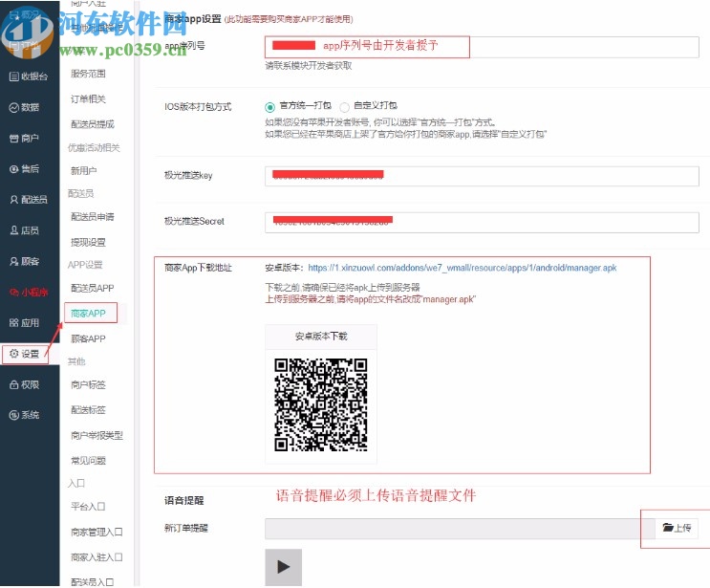Open 售后 section in sidebar
The image size is (710, 588).
(x=25, y=169)
